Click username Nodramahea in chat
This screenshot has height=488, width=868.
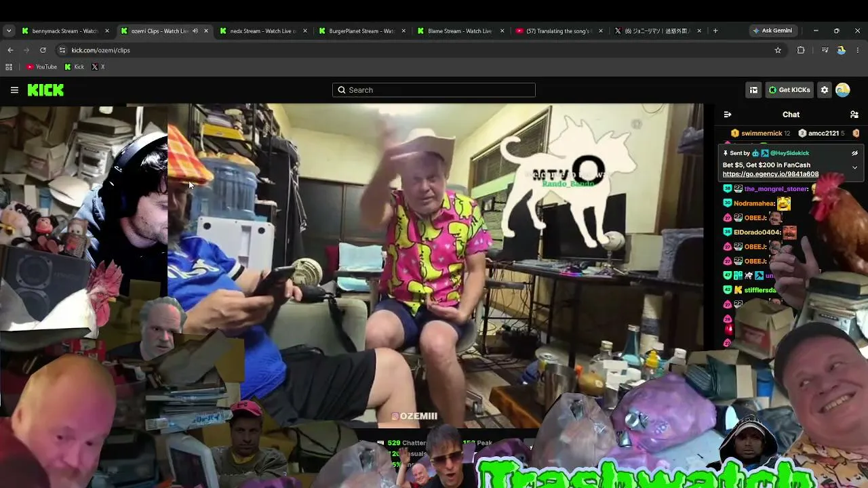pyautogui.click(x=754, y=203)
